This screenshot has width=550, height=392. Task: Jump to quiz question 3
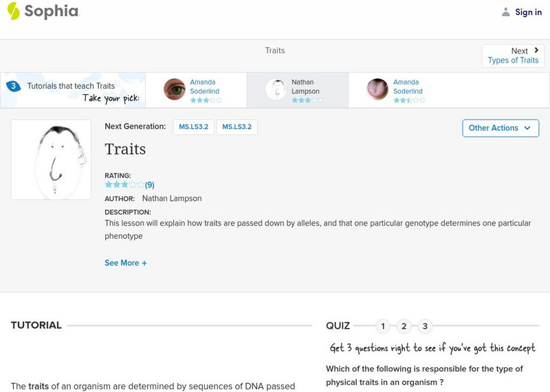(425, 327)
